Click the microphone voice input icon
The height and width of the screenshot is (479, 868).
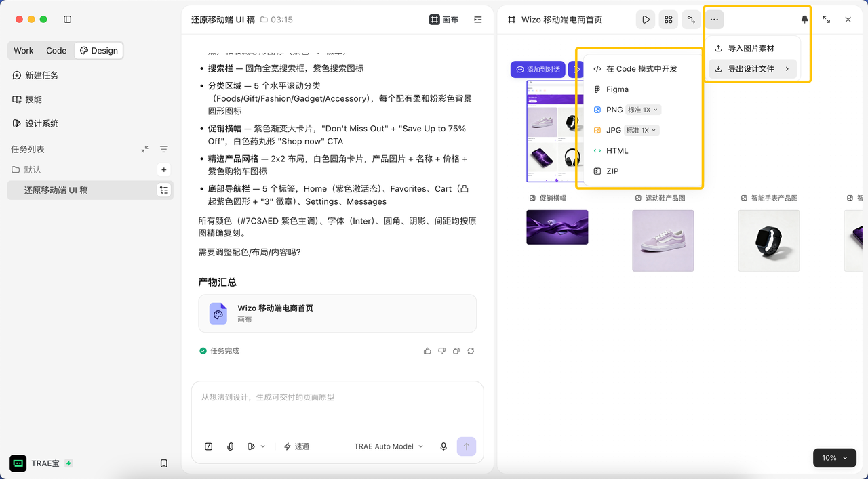443,446
